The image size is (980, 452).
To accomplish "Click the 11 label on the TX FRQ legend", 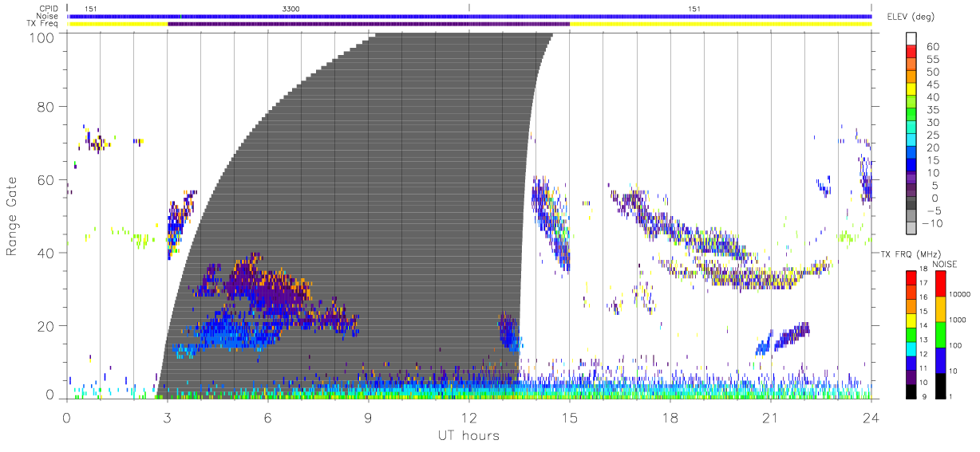I will [923, 368].
